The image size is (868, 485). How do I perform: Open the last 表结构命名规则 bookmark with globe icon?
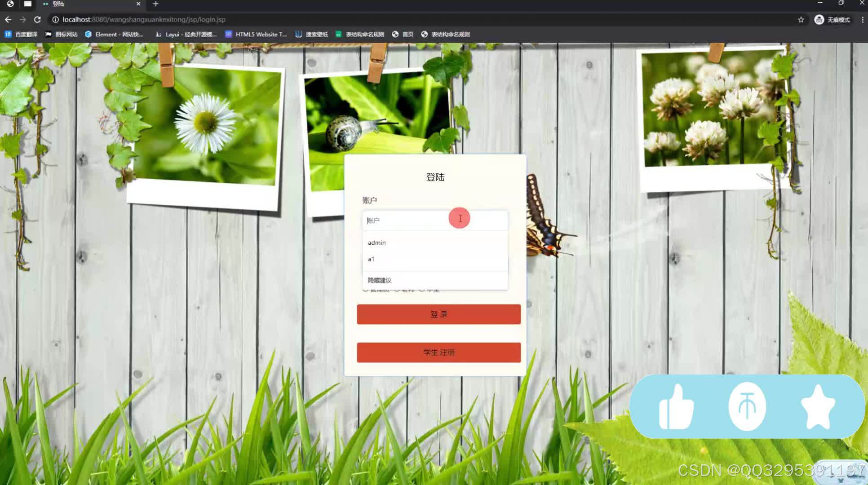446,35
